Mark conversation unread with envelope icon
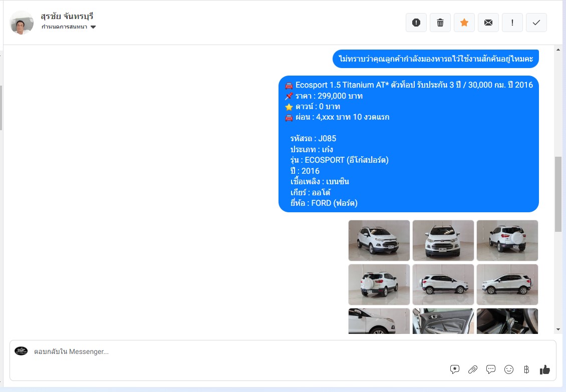The height and width of the screenshot is (392, 566). tap(488, 23)
